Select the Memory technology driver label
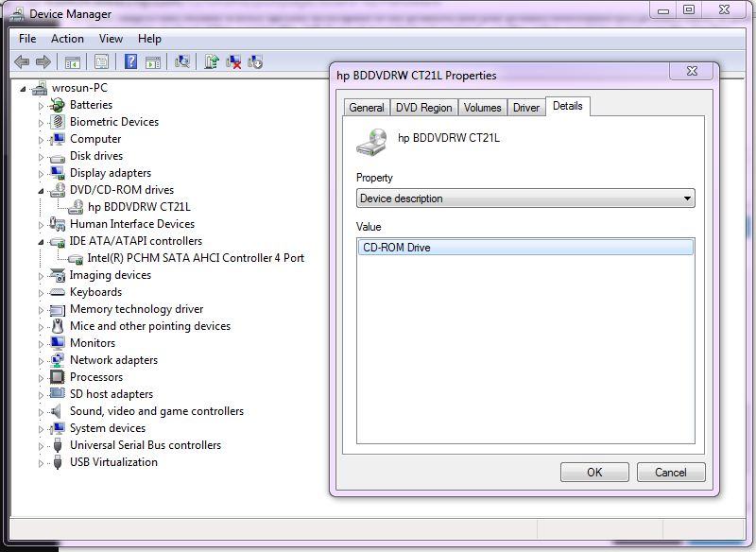 click(x=136, y=309)
